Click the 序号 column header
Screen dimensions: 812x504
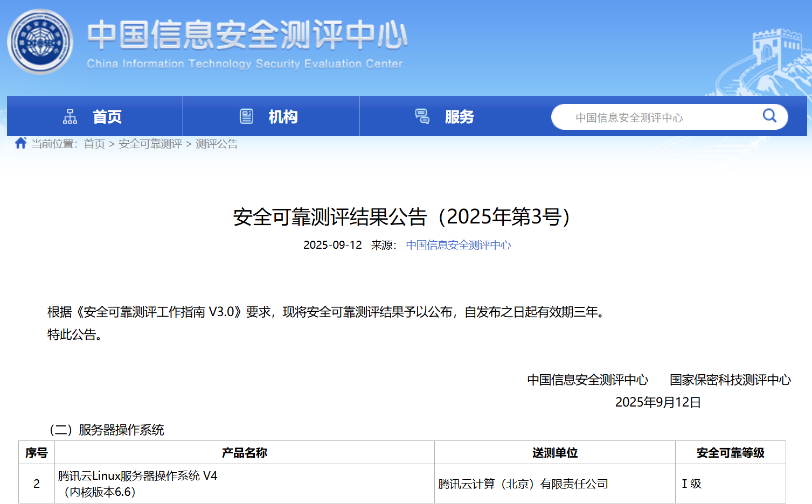[x=37, y=453]
